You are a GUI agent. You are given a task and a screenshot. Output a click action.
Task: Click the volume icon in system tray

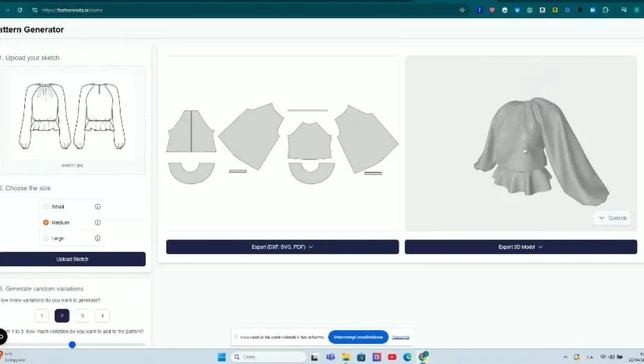611,357
